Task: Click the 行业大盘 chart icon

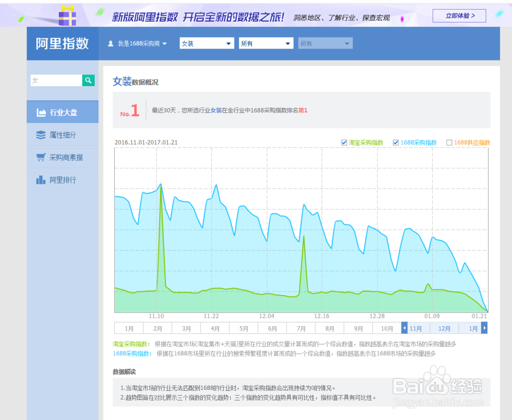Action: pyautogui.click(x=41, y=112)
